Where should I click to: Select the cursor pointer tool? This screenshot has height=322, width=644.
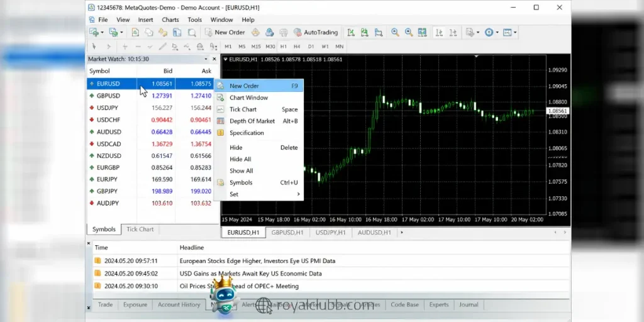pyautogui.click(x=94, y=47)
